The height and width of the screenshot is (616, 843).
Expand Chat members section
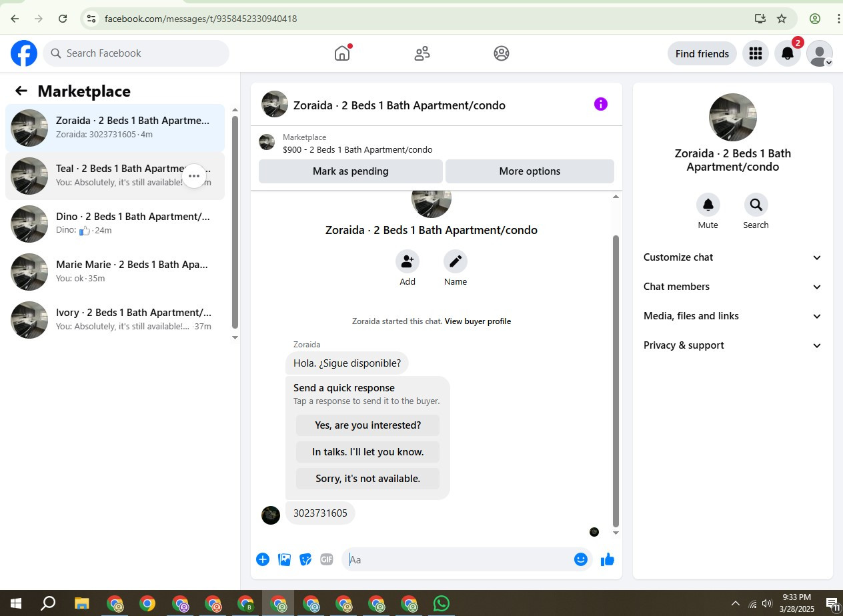coord(732,287)
